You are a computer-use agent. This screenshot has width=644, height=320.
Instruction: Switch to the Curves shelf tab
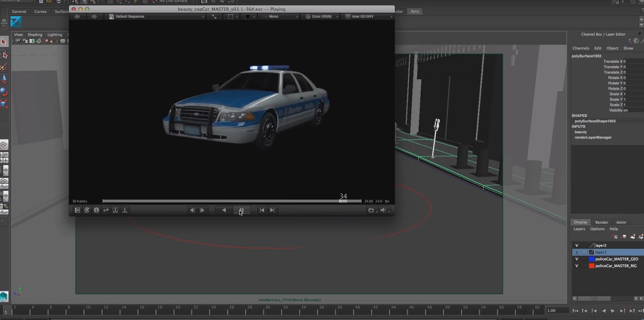click(40, 11)
